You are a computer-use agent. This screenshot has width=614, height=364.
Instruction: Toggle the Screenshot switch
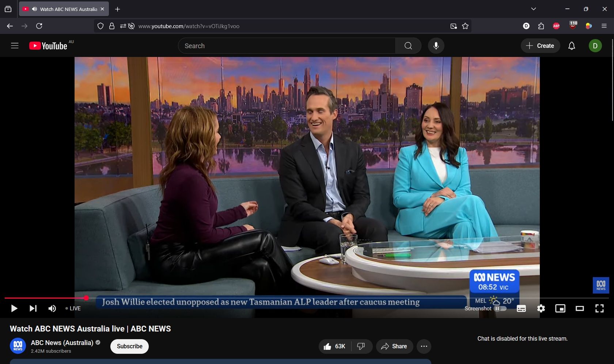coord(500,309)
